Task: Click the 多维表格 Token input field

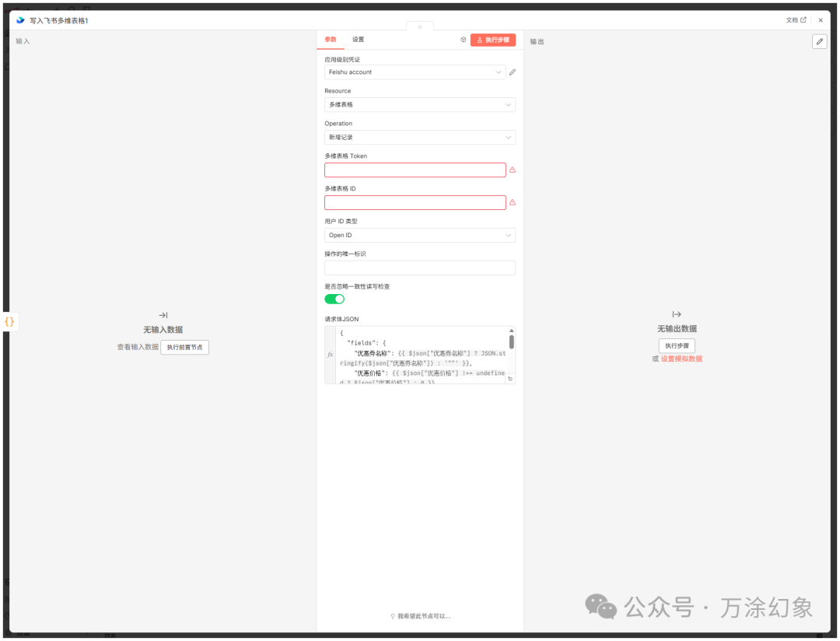Action: 415,170
